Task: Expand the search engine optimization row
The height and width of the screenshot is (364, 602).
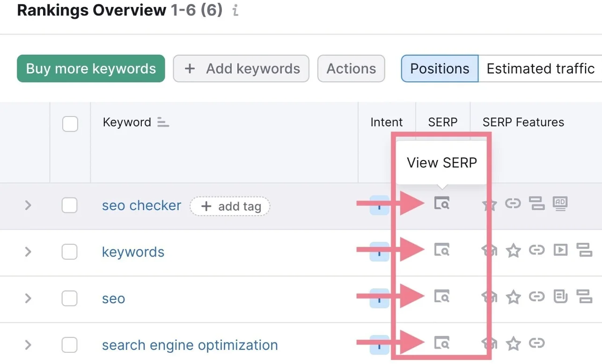Action: [28, 345]
